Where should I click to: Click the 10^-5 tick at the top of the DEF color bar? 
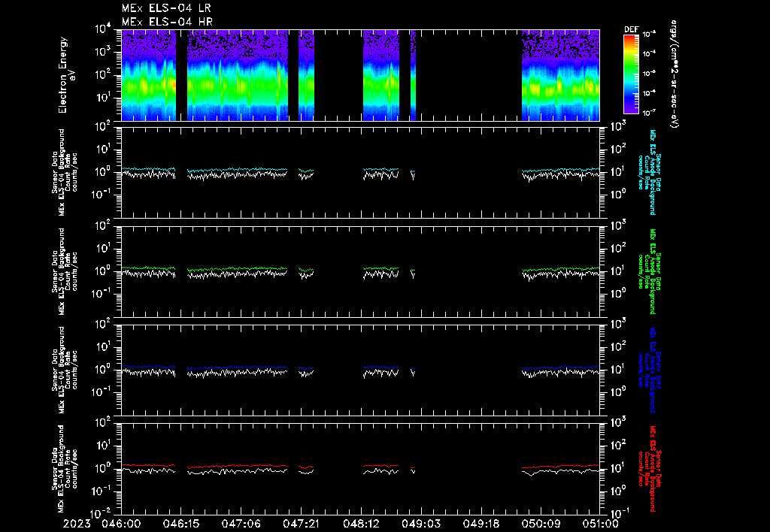tap(649, 35)
